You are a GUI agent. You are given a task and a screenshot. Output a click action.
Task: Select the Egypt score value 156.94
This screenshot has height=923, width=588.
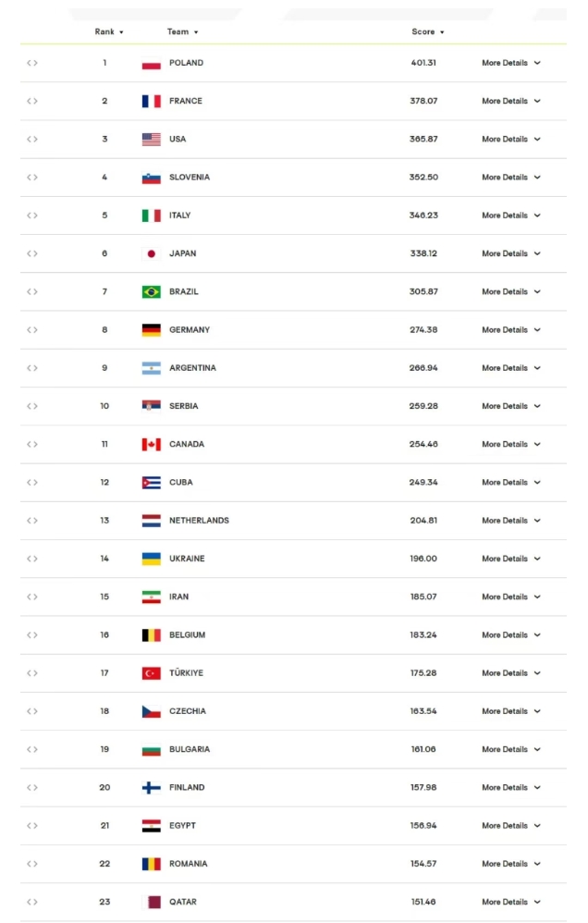[423, 826]
